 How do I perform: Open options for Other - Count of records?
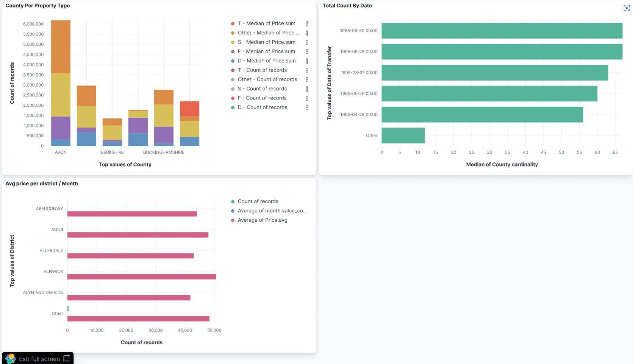pyautogui.click(x=307, y=79)
